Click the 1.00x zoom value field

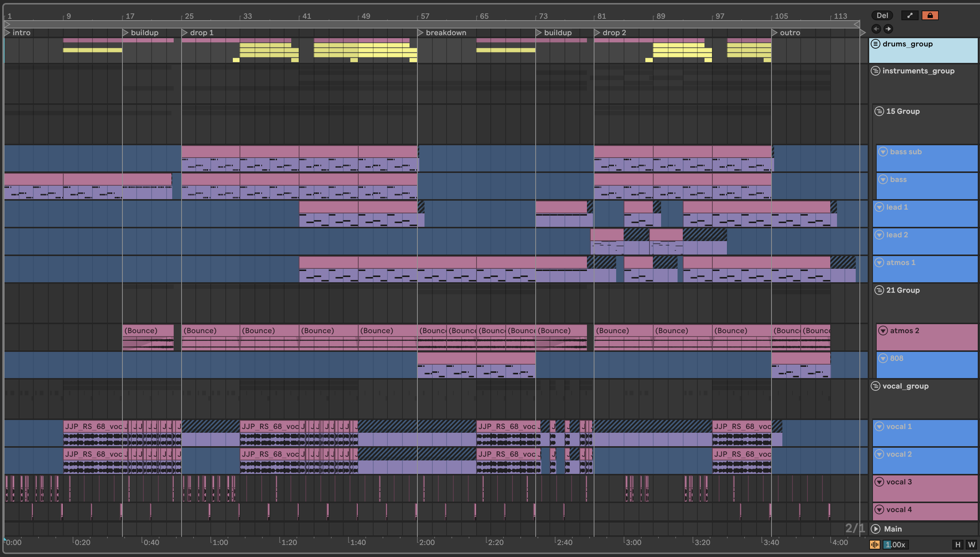click(895, 545)
